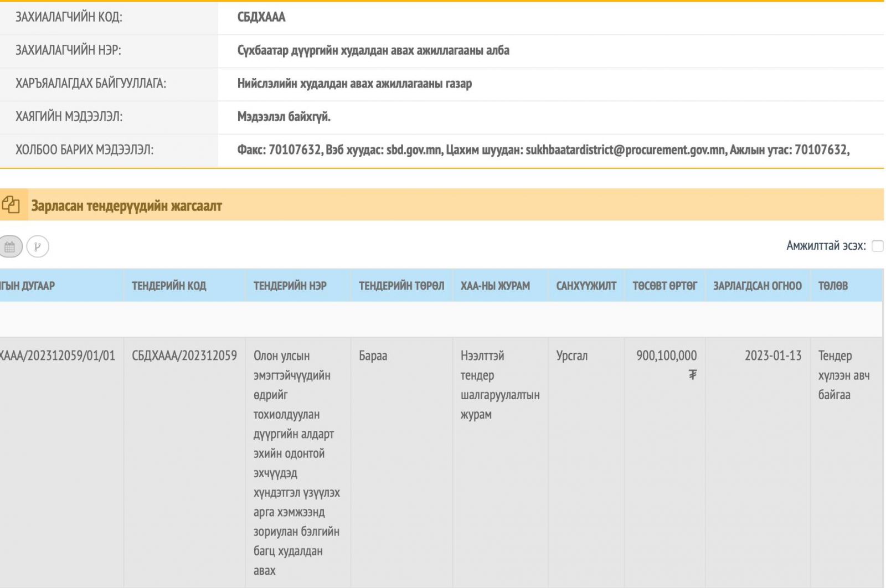
Task: Click the ТЕНДЕРИЙН ТӨРӨЛ column header
Action: point(401,286)
